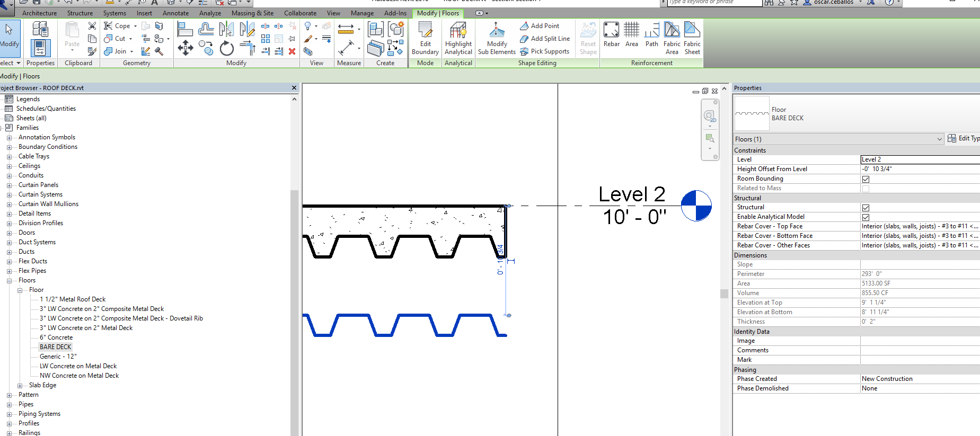980x436 pixels.
Task: Click the Type Properties icon
Action: 40,29
